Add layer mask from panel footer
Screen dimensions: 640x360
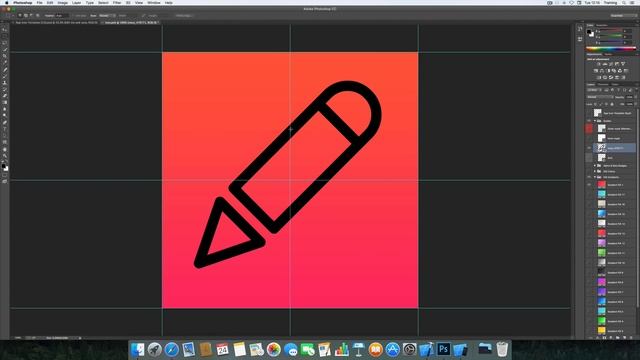pyautogui.click(x=604, y=338)
